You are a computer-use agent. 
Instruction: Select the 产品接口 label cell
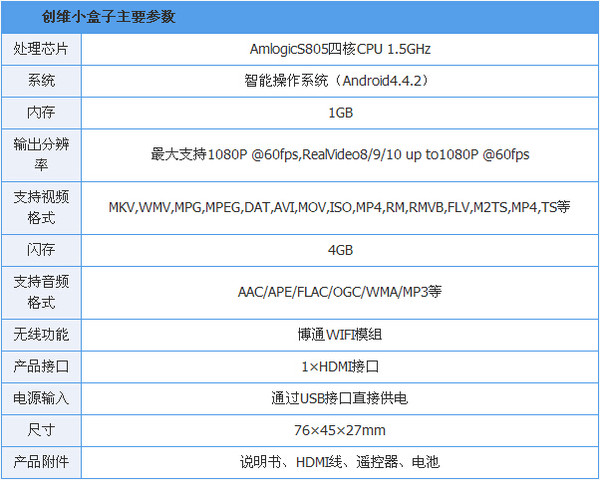click(41, 367)
